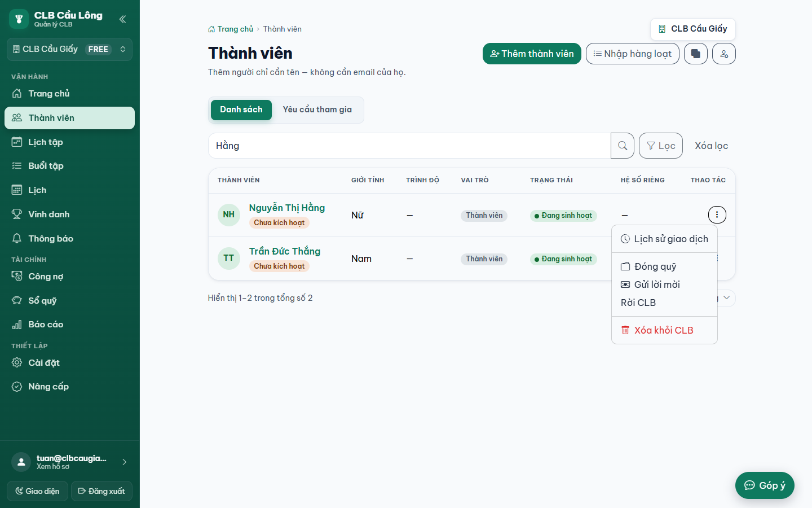Image resolution: width=812 pixels, height=508 pixels.
Task: Click the magnifier search icon button
Action: click(623, 146)
